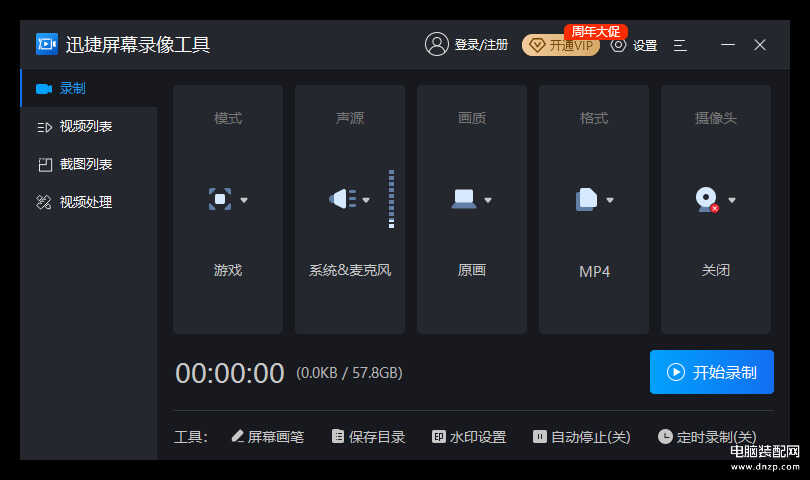The height and width of the screenshot is (480, 810).
Task: Adjust the 声源 volume level slider
Action: [x=391, y=198]
